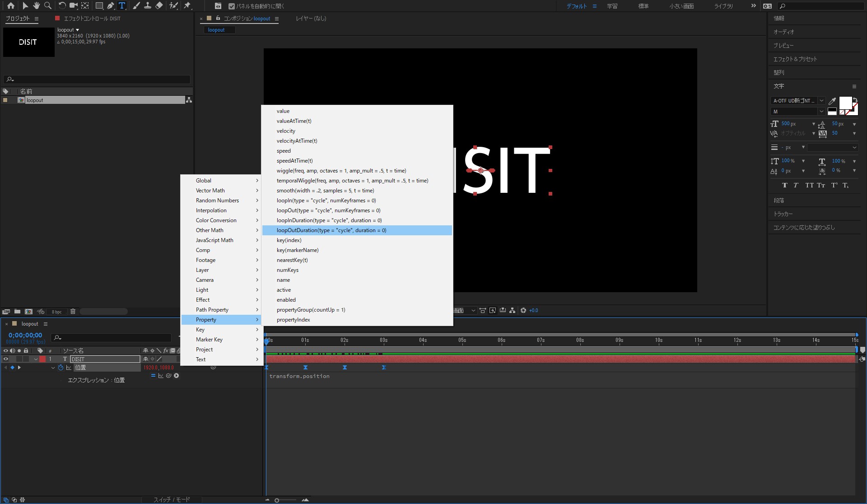Select the Rotation tool
The width and height of the screenshot is (867, 504).
click(x=62, y=6)
